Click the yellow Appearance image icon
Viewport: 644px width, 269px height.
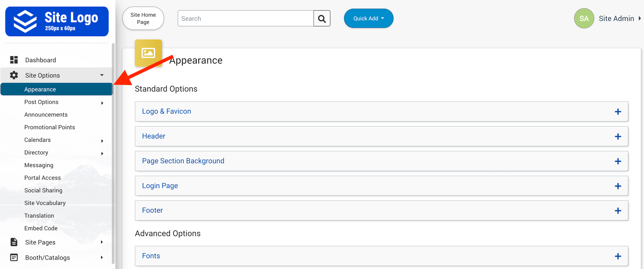[148, 53]
